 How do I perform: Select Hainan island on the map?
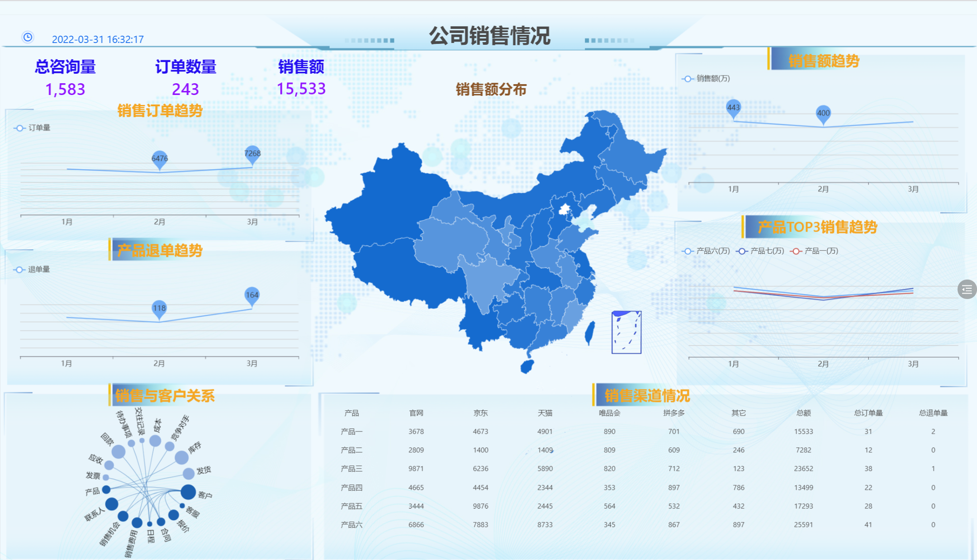527,366
